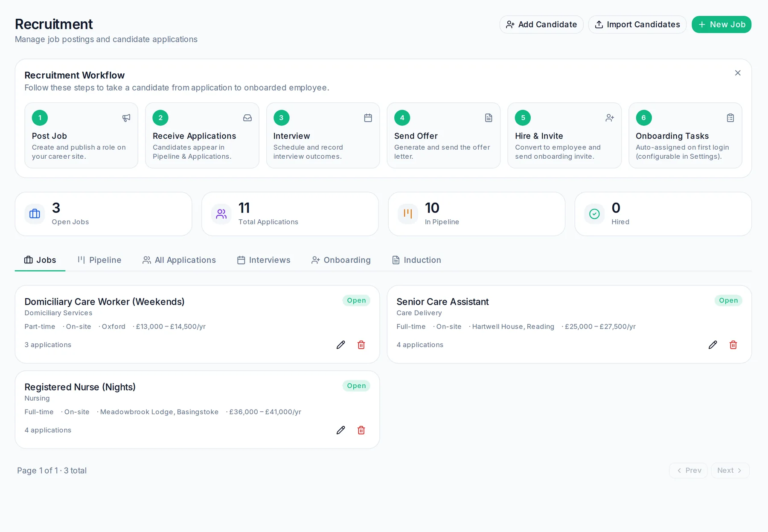Click the document icon in Send Offer card
This screenshot has width=768, height=532.
coord(489,118)
